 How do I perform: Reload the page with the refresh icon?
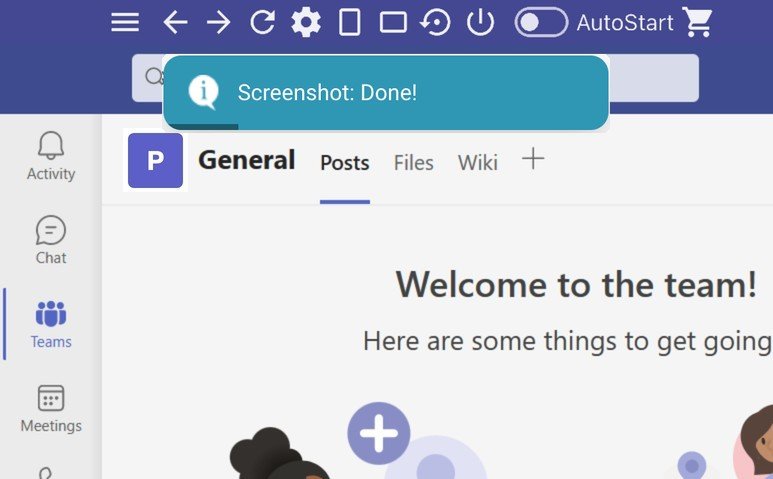click(x=262, y=22)
